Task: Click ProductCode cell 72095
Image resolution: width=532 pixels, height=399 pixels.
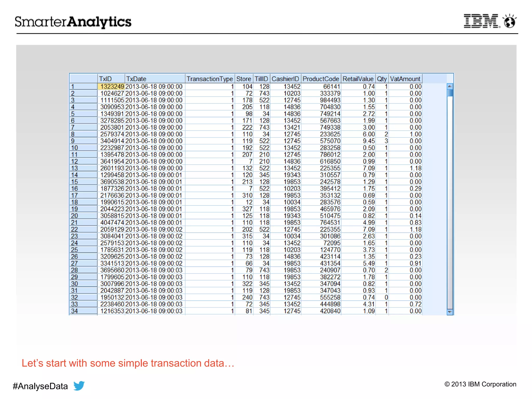Action: 321,243
